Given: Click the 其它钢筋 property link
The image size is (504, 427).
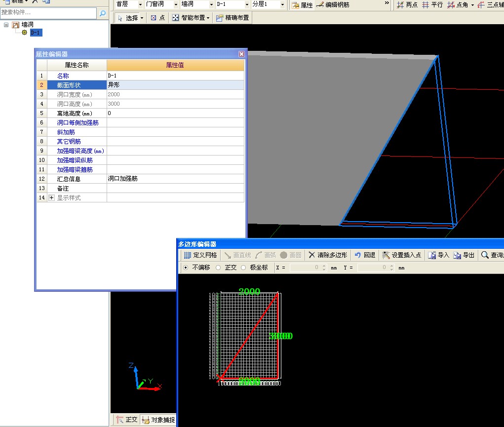Looking at the screenshot, I should pos(69,142).
